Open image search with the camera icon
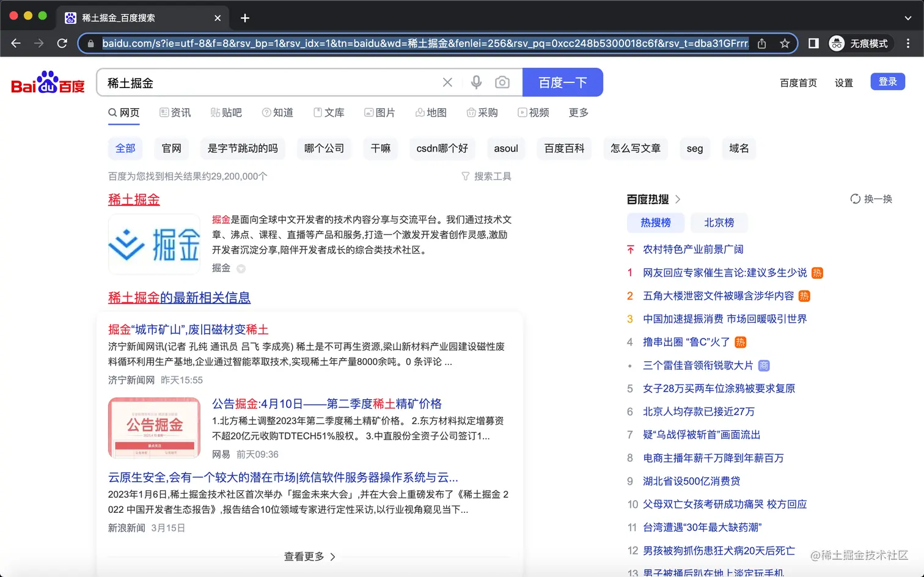 click(502, 83)
